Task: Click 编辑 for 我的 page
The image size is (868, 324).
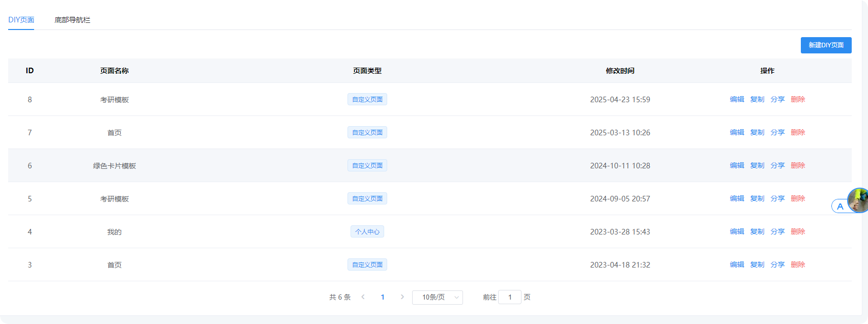Action: pos(737,231)
